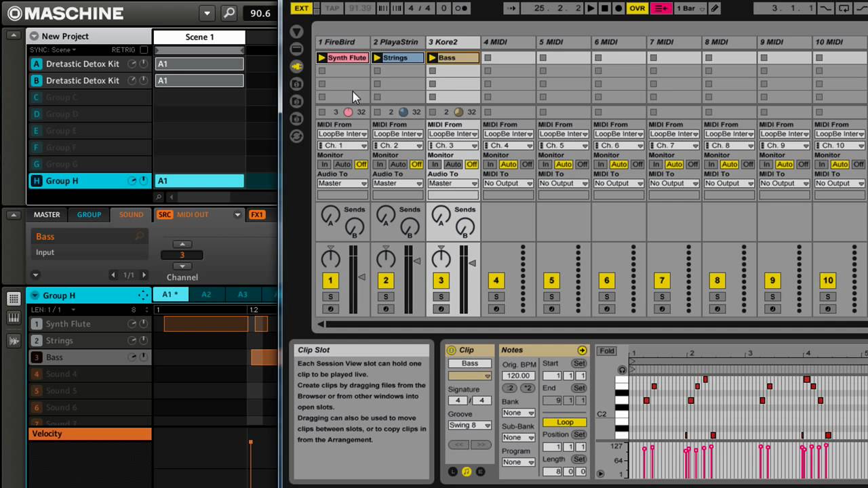Click the Maschine search magnifier icon
This screenshot has height=488, width=868.
pyautogui.click(x=229, y=13)
